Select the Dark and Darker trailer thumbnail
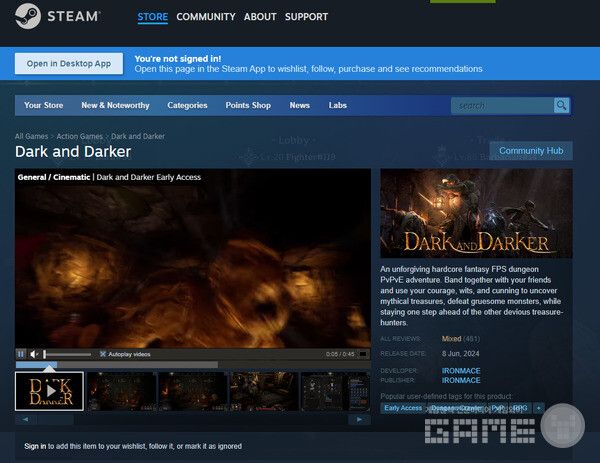This screenshot has height=463, width=600. pos(49,391)
